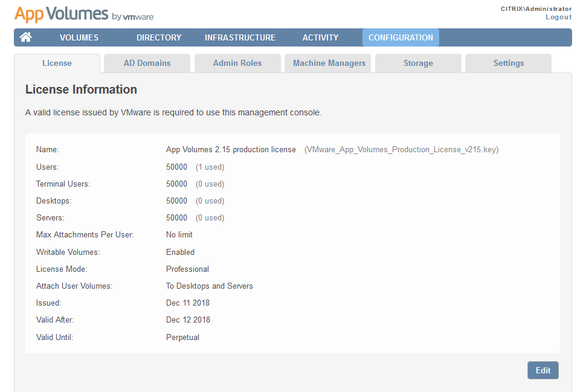Switch to the License tab
The image size is (586, 392).
[x=57, y=63]
